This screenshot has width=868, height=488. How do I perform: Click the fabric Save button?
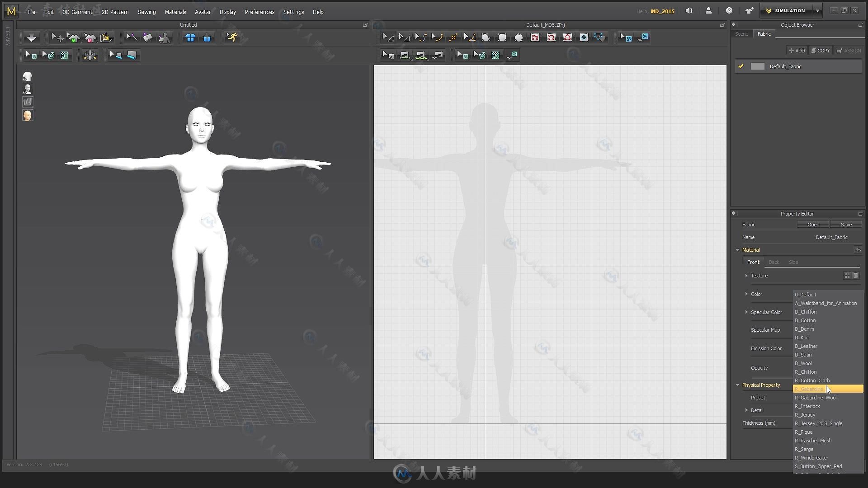click(846, 225)
